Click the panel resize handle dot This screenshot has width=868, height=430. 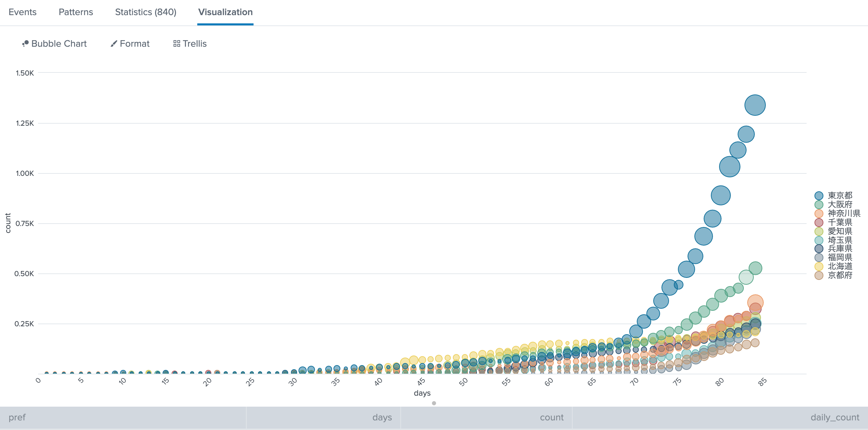[434, 403]
